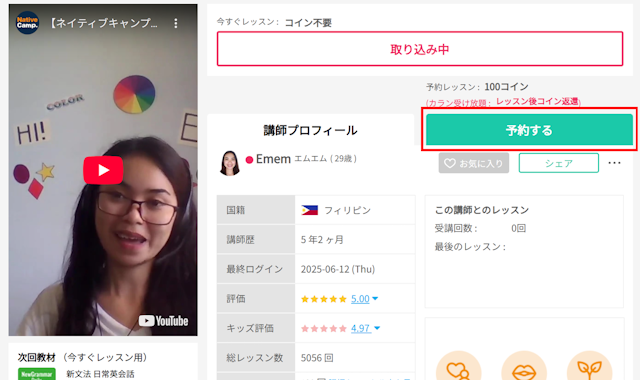Click the 100コイン reservation cost text
Image resolution: width=640 pixels, height=380 pixels.
click(x=506, y=87)
